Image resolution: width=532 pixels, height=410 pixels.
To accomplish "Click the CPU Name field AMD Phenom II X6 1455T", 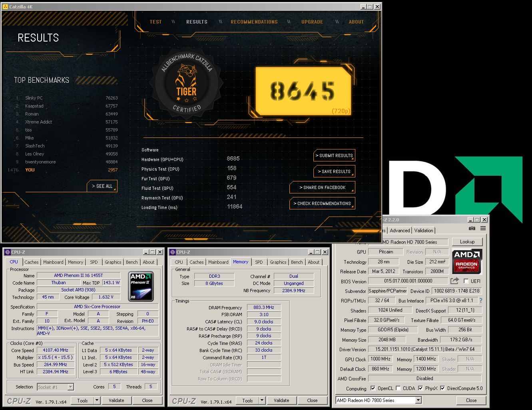I will [78, 275].
